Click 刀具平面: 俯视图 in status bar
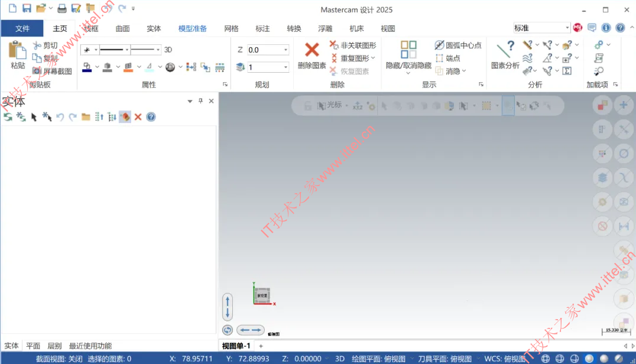 tap(444, 359)
